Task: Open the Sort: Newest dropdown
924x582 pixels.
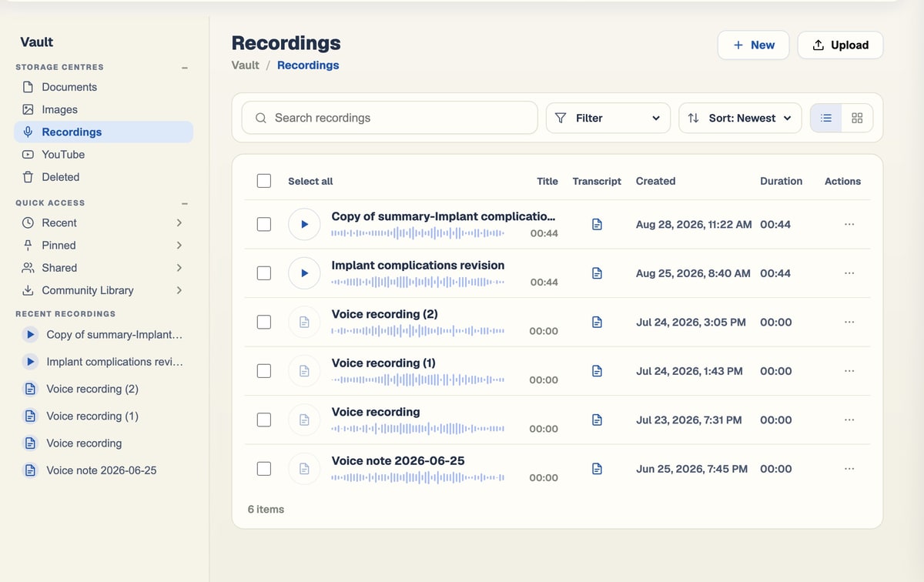Action: [740, 118]
